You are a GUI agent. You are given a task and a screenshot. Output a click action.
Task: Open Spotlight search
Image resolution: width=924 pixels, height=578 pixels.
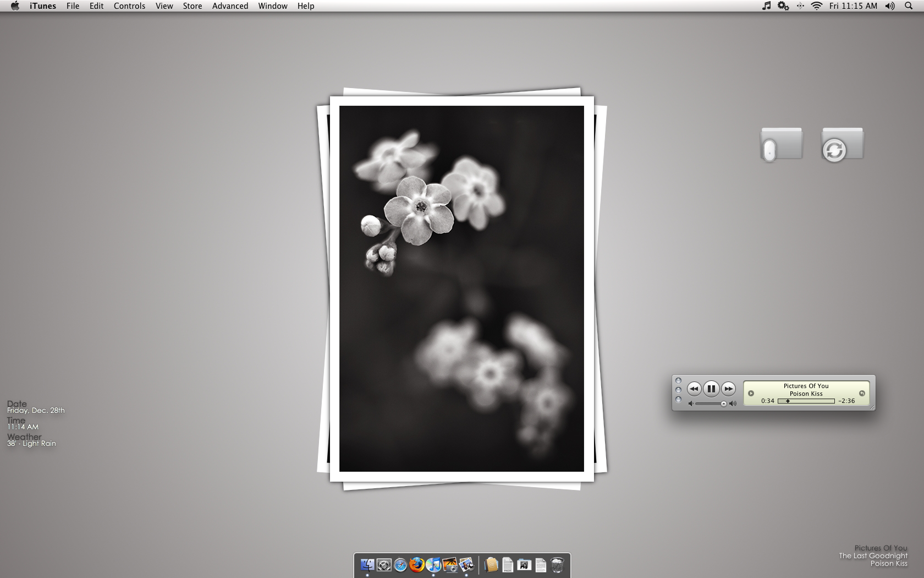[909, 6]
